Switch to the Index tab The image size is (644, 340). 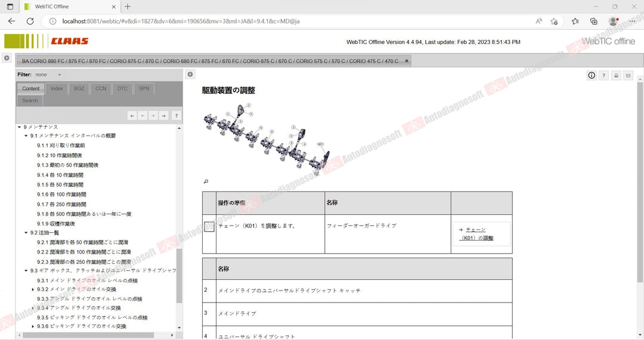click(x=57, y=89)
